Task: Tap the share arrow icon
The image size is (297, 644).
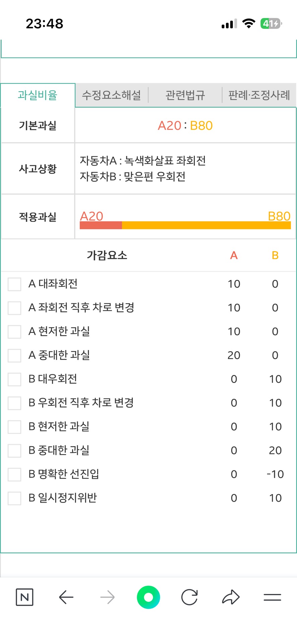Action: 231,597
